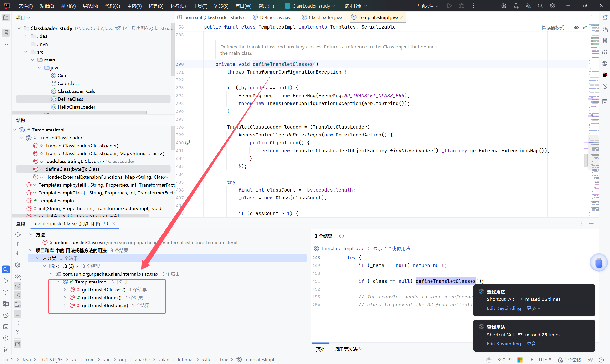Open the Notifications bell icon
Image resolution: width=610 pixels, height=364 pixels.
pyautogui.click(x=605, y=17)
